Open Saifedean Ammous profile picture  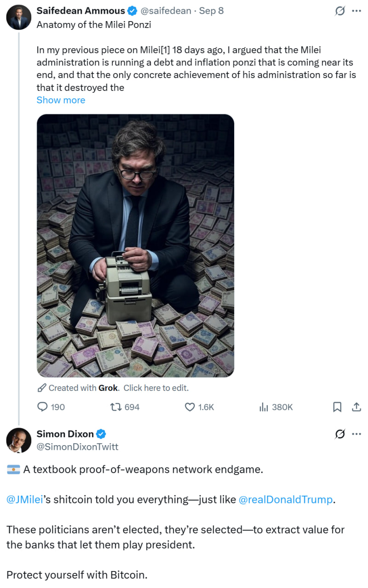click(19, 17)
